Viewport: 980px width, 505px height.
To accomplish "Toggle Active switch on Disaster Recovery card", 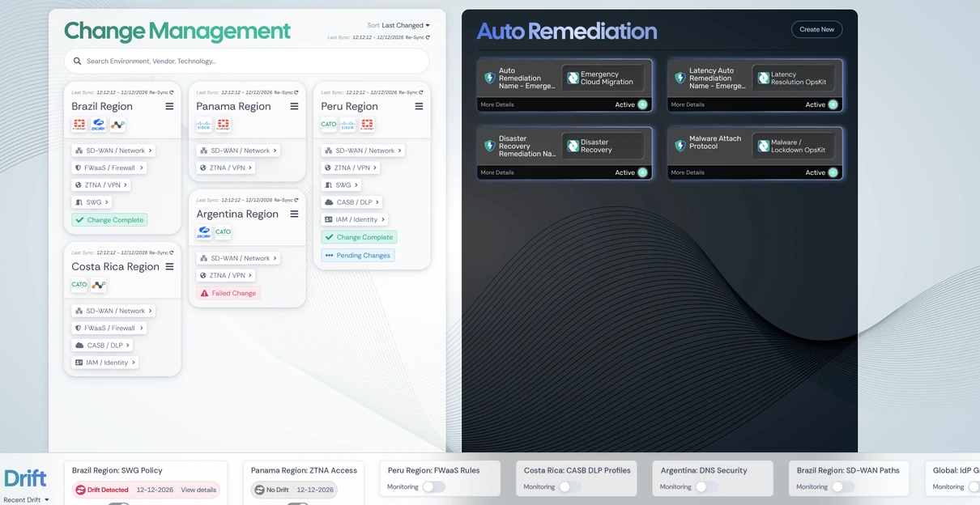I will 642,172.
